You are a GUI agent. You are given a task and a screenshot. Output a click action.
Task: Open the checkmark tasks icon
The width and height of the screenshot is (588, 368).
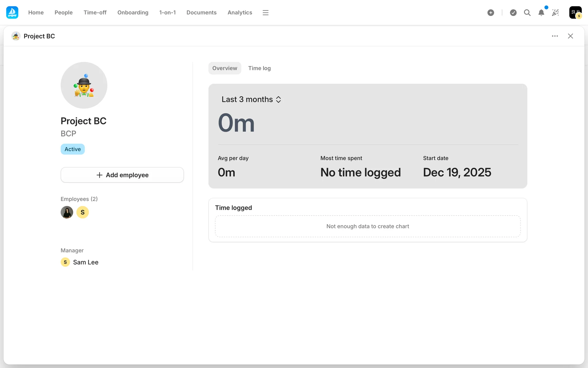coord(513,13)
